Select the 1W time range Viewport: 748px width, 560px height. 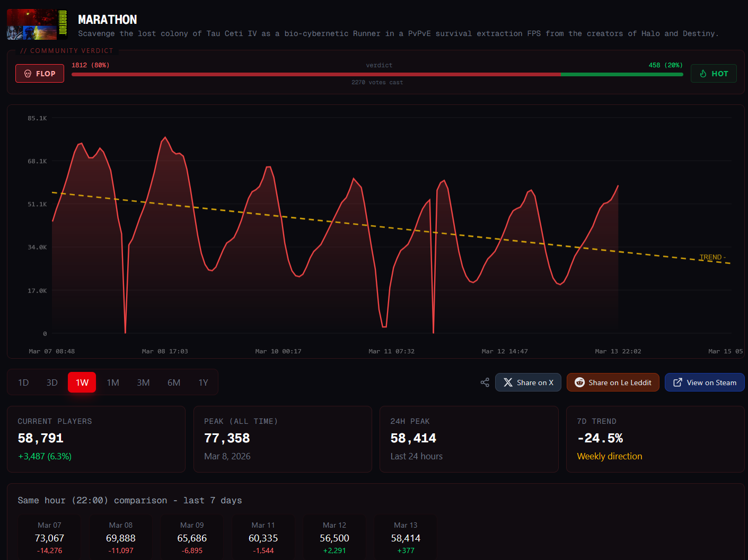82,383
